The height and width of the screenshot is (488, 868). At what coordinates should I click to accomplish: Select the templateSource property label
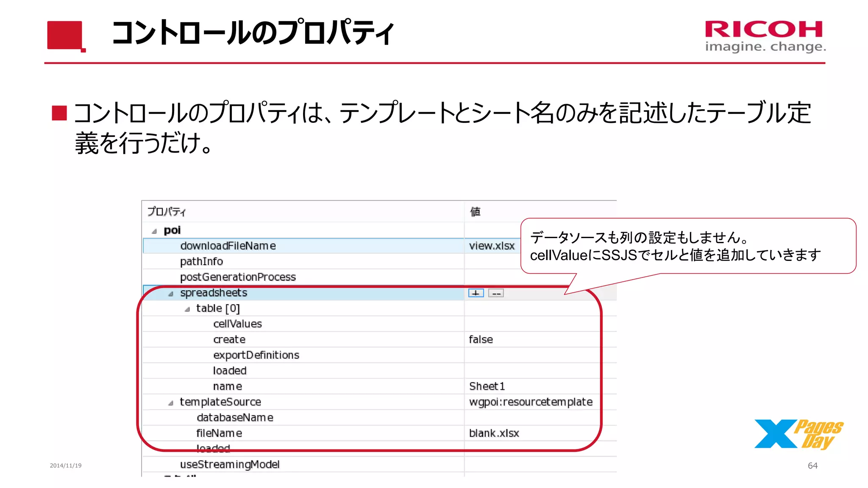click(x=220, y=402)
